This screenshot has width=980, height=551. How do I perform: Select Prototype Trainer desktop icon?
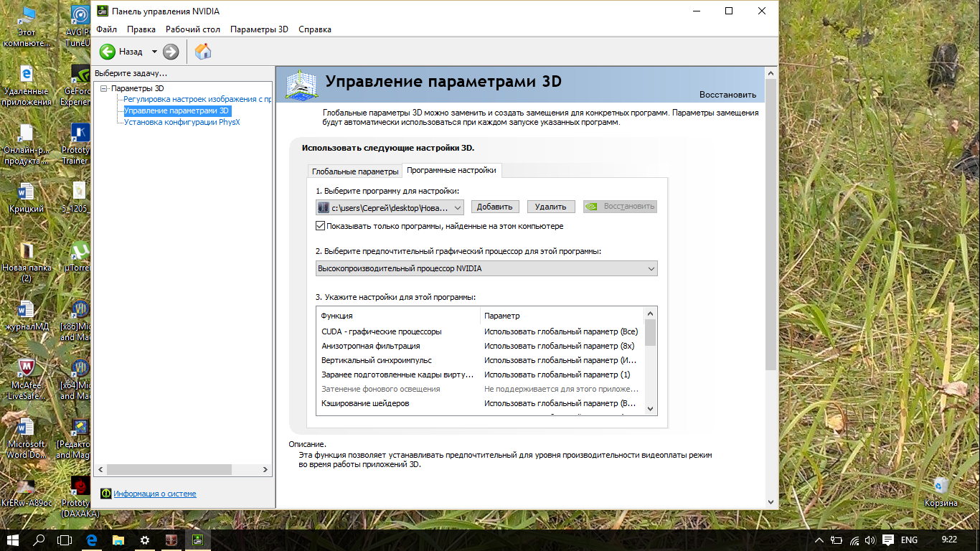point(80,145)
